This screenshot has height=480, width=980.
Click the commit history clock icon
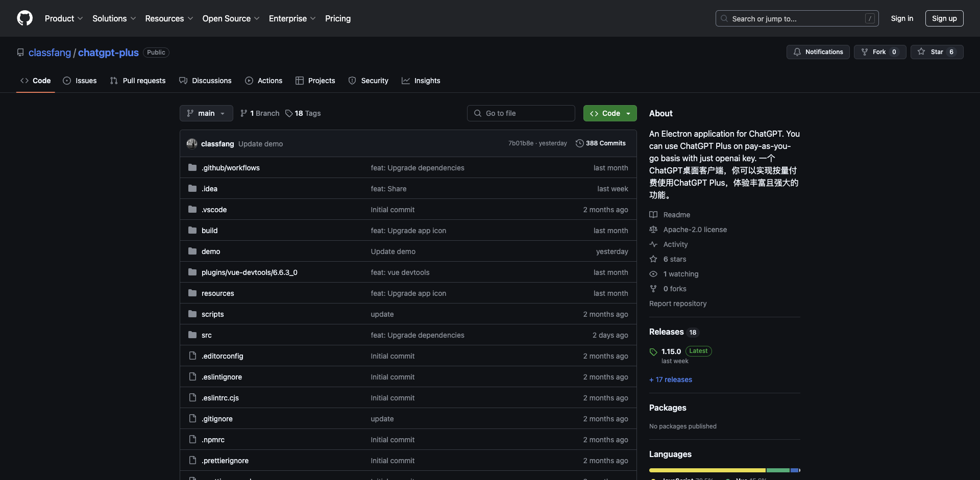click(580, 143)
